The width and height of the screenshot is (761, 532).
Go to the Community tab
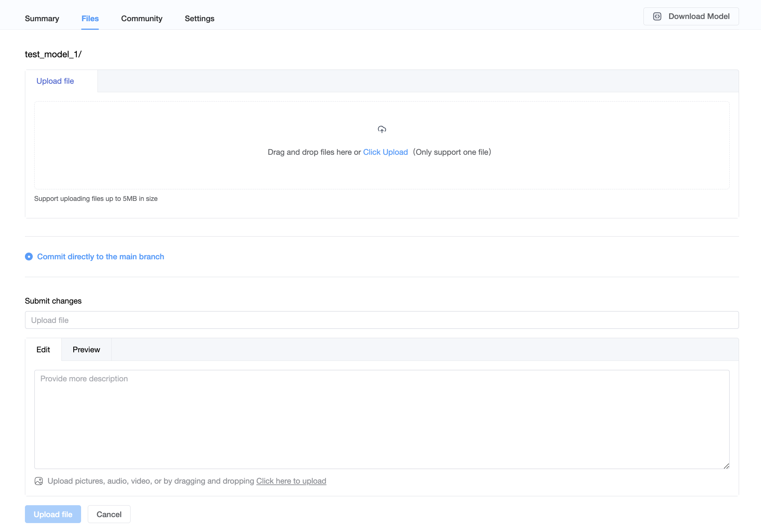click(x=142, y=19)
